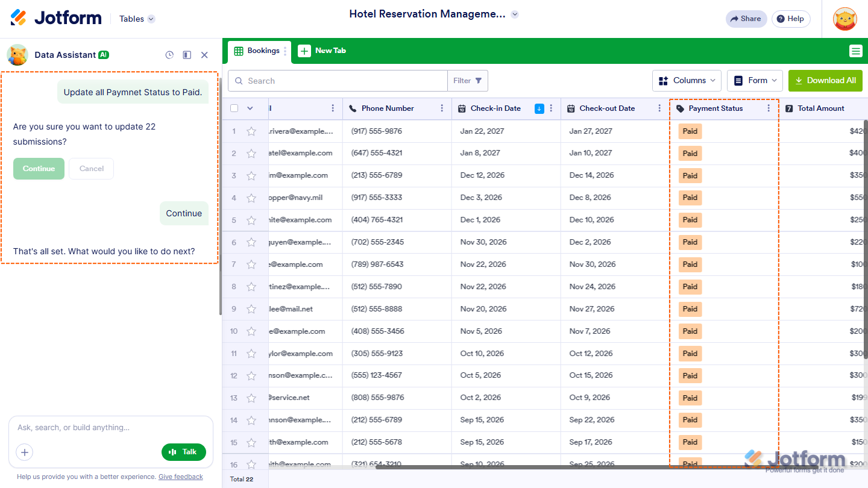This screenshot has height=488, width=868.
Task: Click the Jotform logo
Action: click(56, 18)
